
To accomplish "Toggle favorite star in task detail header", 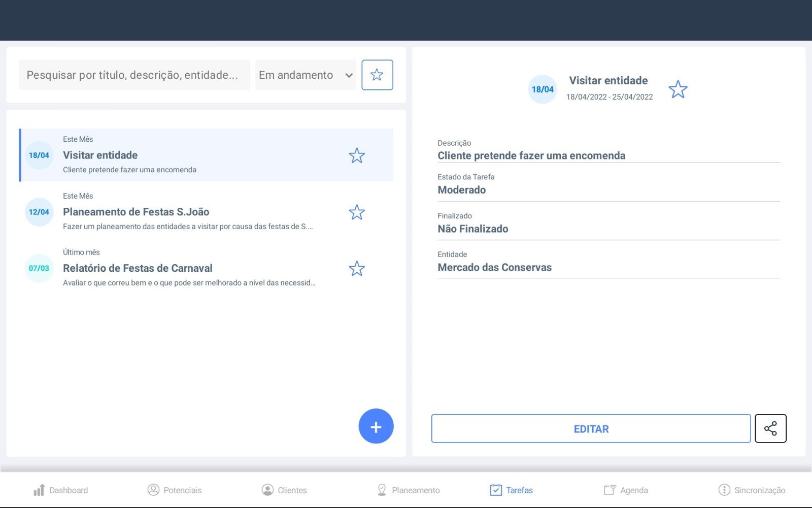I will 678,89.
